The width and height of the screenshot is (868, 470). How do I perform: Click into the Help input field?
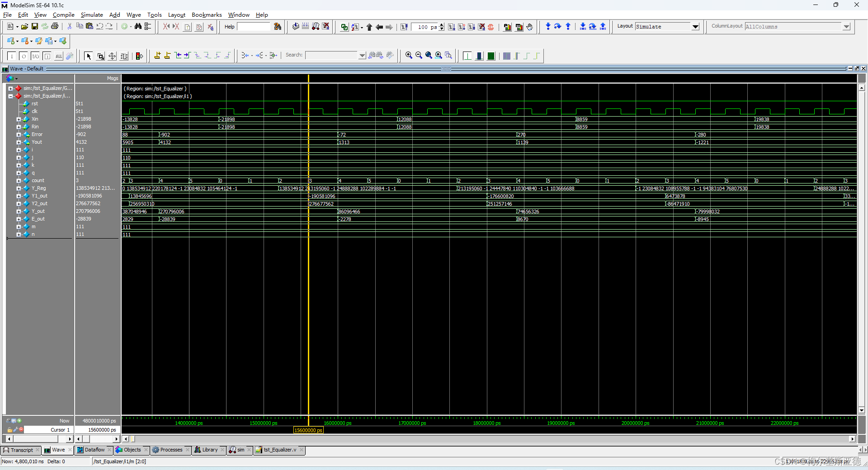(x=253, y=27)
